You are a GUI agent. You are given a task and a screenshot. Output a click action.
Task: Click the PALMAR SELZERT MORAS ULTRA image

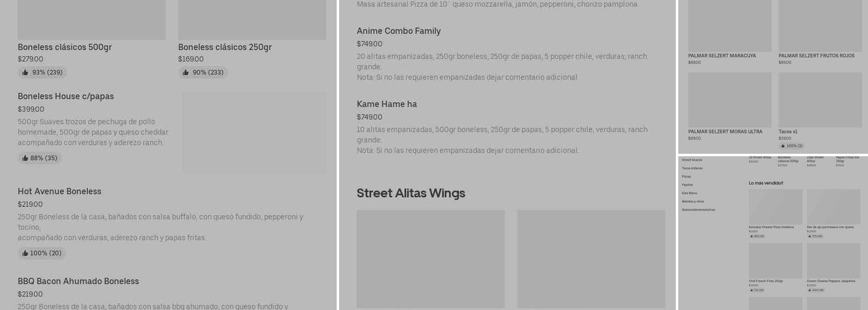pyautogui.click(x=730, y=100)
